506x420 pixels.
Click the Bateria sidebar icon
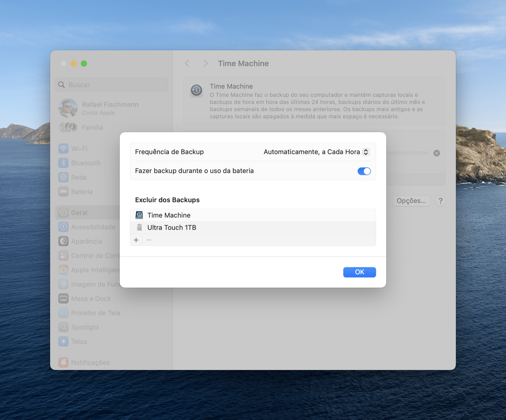[x=63, y=192]
